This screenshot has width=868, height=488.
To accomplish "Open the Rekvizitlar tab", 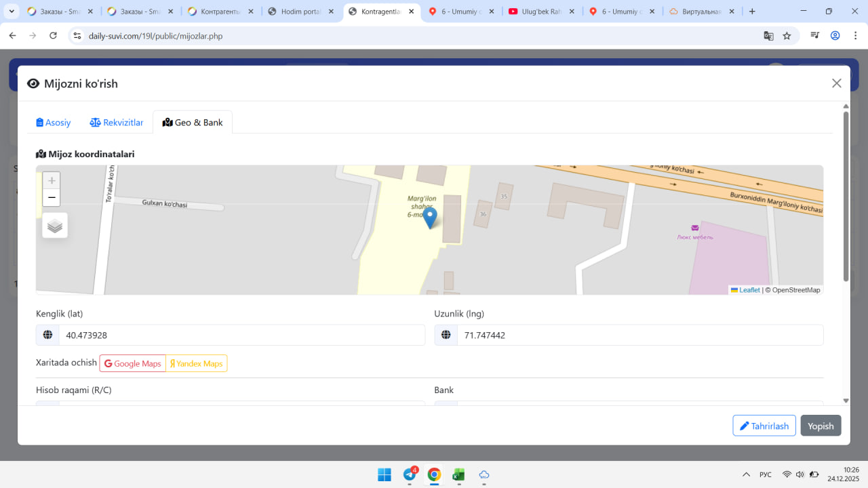I will tap(117, 122).
